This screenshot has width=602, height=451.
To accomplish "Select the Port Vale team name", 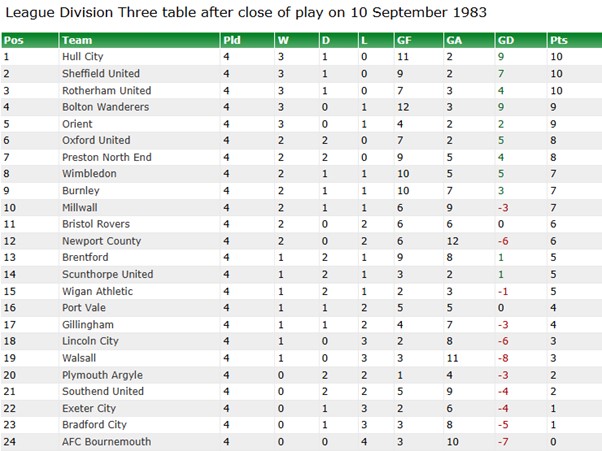I will pyautogui.click(x=84, y=308).
